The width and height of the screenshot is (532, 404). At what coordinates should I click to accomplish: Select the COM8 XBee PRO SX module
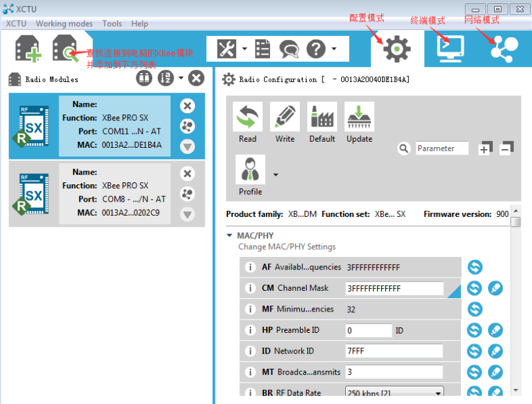(x=107, y=194)
